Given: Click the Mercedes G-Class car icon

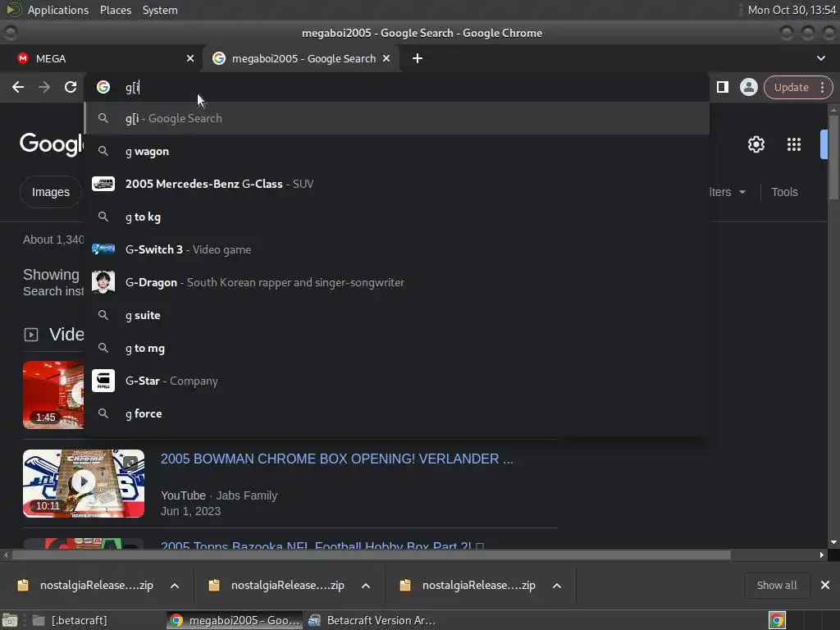Looking at the screenshot, I should pos(103,184).
